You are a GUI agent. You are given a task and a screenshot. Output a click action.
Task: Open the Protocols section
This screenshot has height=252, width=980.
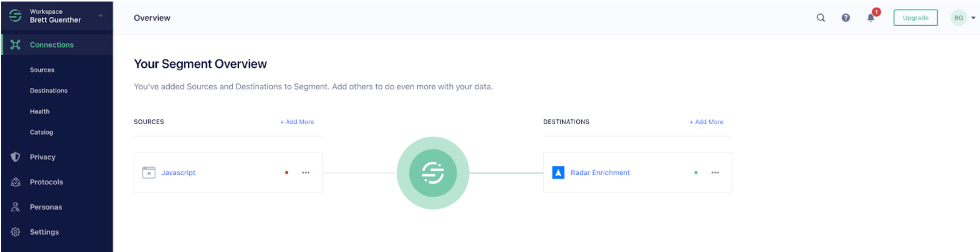point(46,182)
